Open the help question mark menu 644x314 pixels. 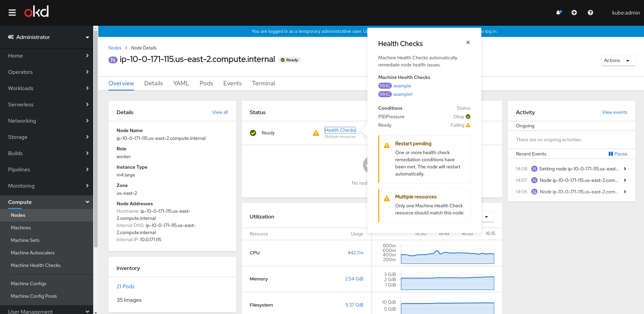(590, 13)
